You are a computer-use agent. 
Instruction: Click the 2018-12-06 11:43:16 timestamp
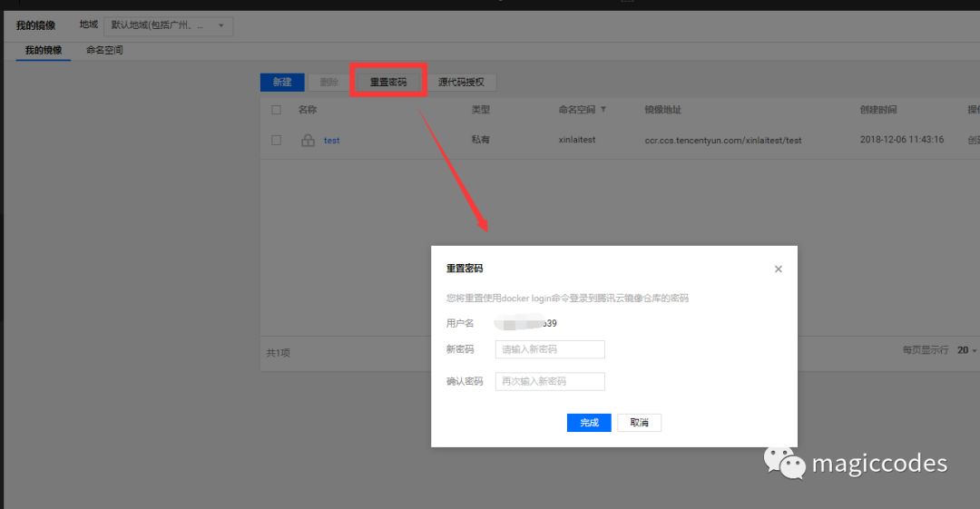(x=902, y=140)
